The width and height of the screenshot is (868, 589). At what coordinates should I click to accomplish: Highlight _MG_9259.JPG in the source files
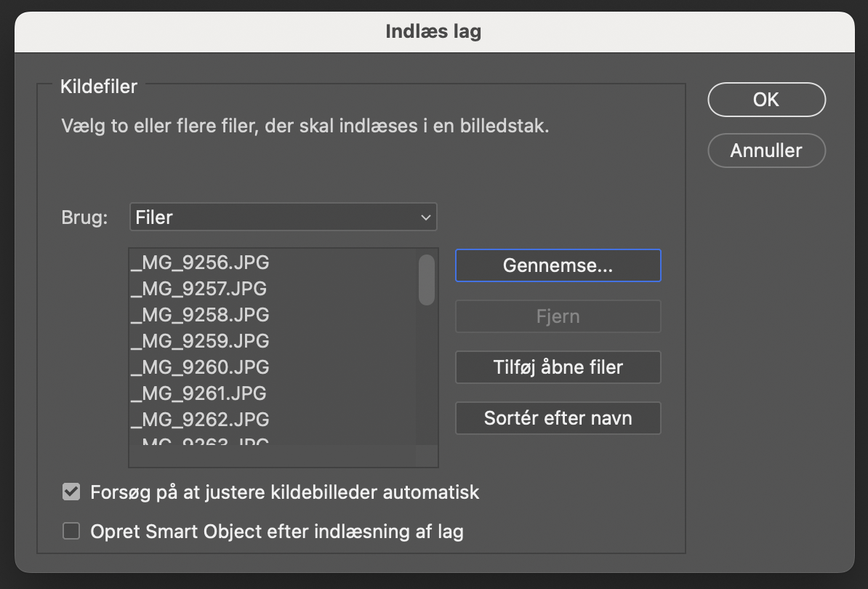(200, 341)
